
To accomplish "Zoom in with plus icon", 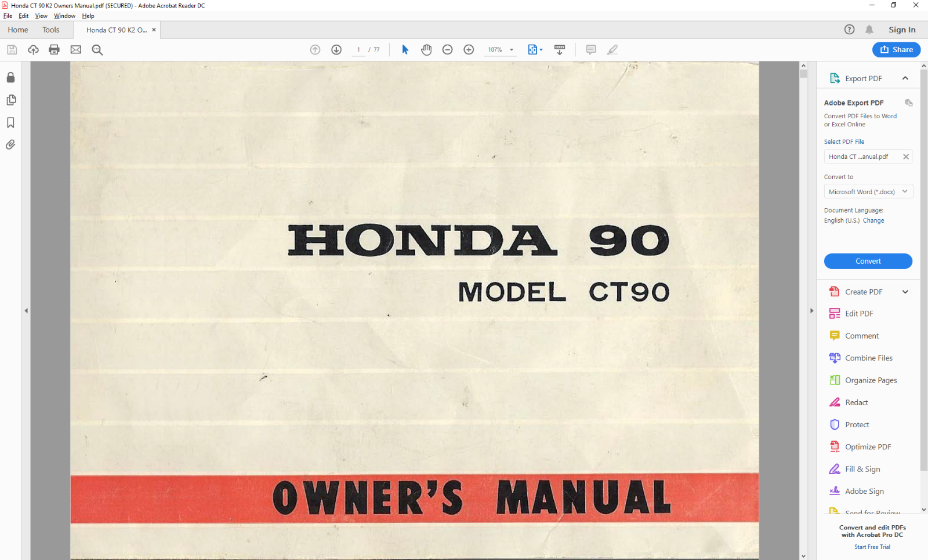I will [469, 50].
